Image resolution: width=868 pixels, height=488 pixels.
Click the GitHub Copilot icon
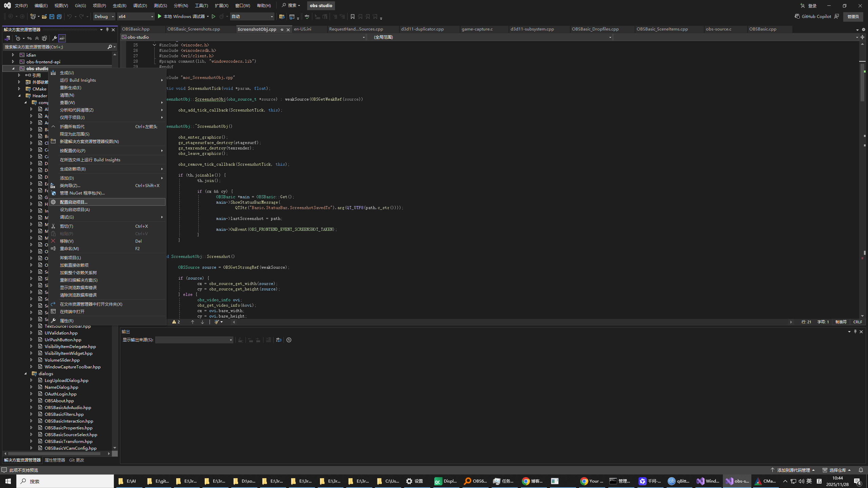tap(797, 16)
